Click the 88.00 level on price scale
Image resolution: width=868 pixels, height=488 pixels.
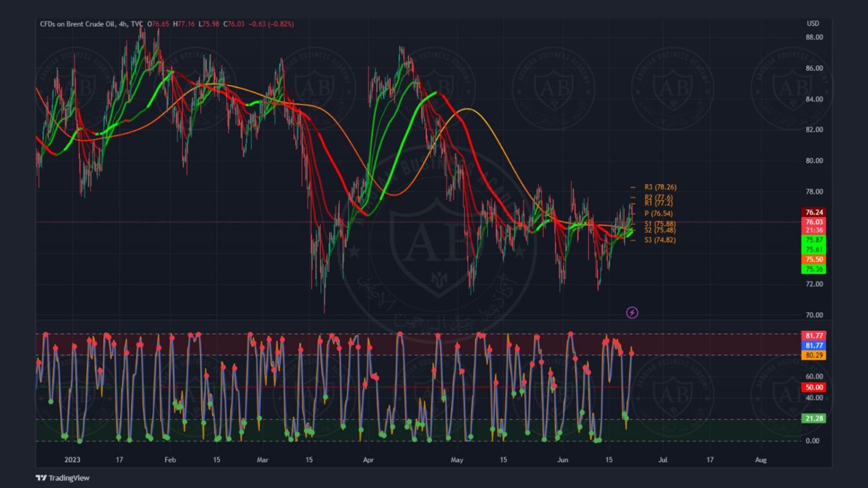pyautogui.click(x=814, y=37)
